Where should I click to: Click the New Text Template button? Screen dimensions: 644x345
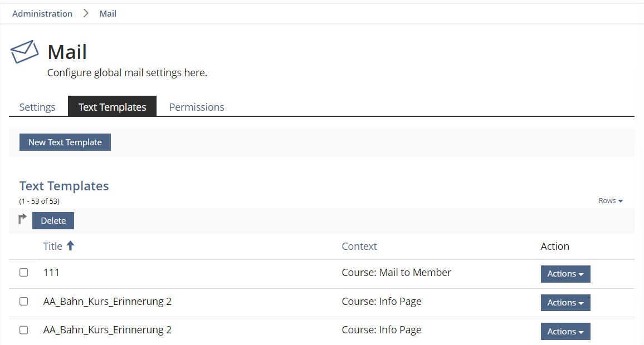65,142
